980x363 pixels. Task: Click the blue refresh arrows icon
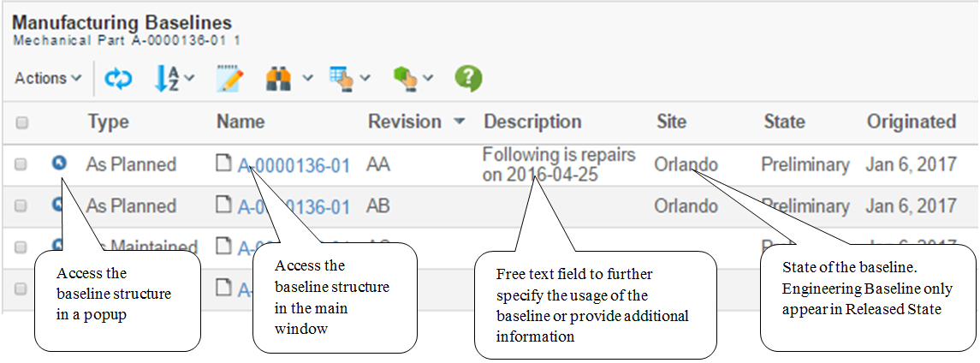(118, 79)
